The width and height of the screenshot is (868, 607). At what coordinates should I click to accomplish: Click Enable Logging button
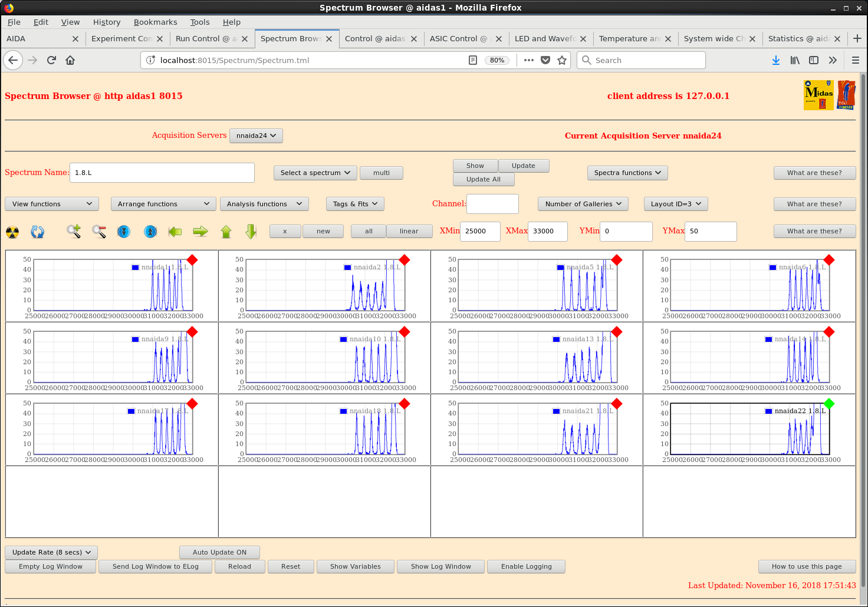tap(526, 566)
